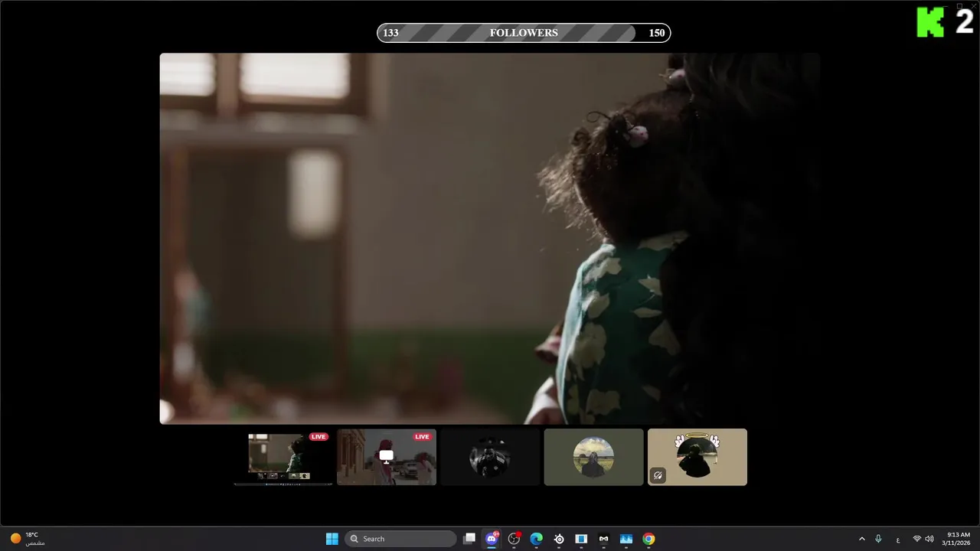Open the blue window app in taskbar
The image size is (980, 551).
(x=581, y=539)
